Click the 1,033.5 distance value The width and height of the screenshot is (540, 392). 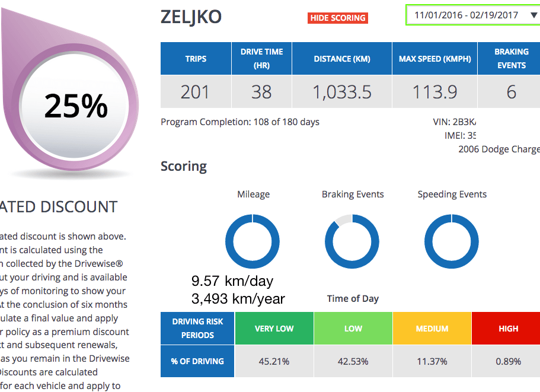point(342,92)
